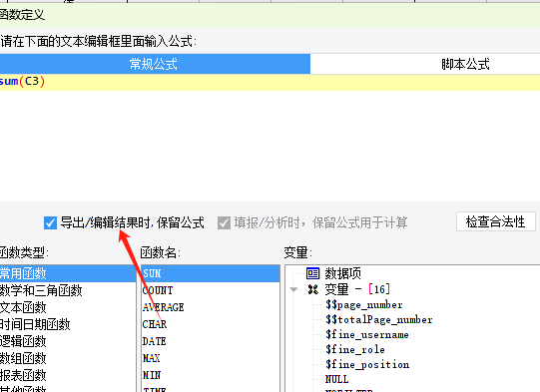Select variable $fine_role
The width and height of the screenshot is (540, 392).
point(355,349)
